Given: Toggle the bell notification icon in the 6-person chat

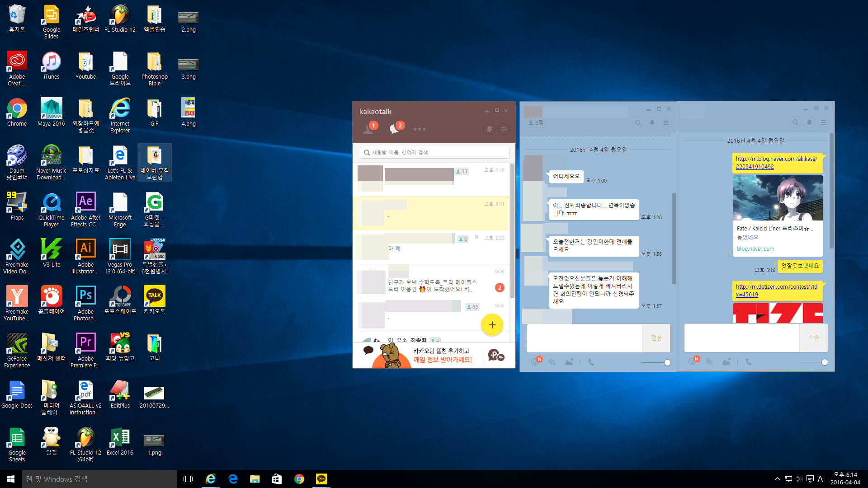Looking at the screenshot, I should (652, 122).
